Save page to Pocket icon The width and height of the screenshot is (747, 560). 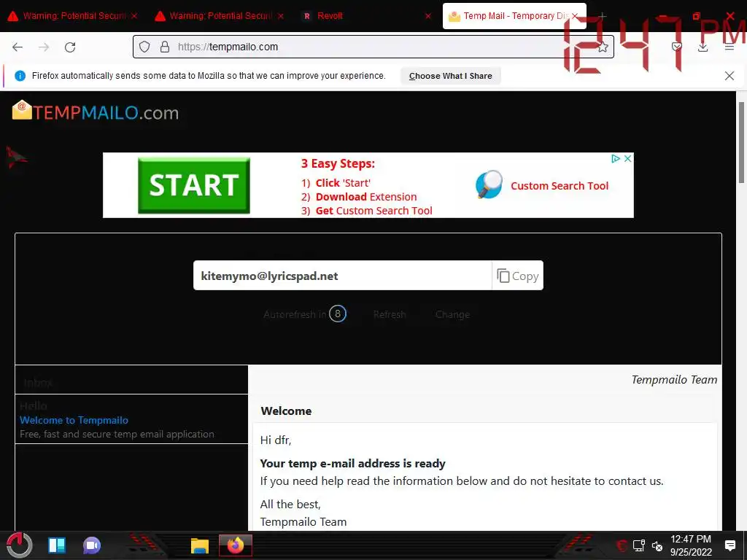pos(676,47)
